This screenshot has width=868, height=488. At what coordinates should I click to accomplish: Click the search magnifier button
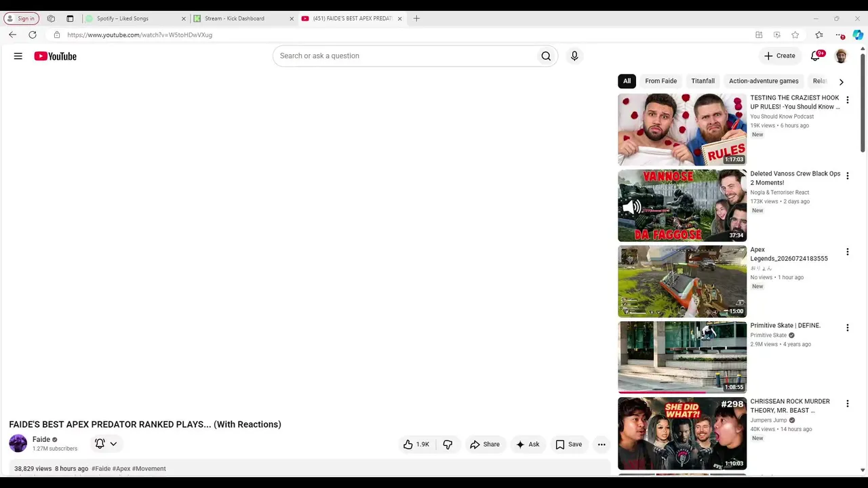(x=546, y=56)
